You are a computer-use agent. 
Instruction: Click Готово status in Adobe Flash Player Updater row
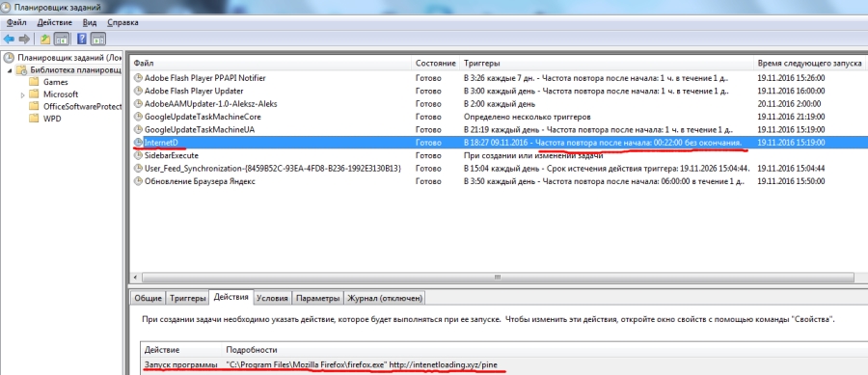[428, 91]
